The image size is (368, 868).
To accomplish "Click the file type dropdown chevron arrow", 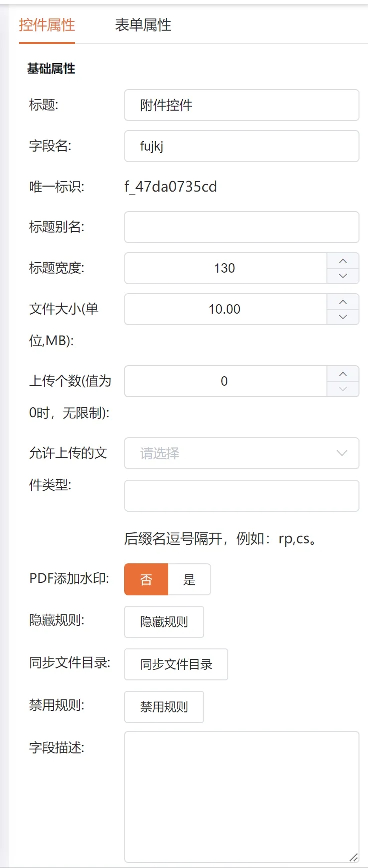I will pos(342,453).
